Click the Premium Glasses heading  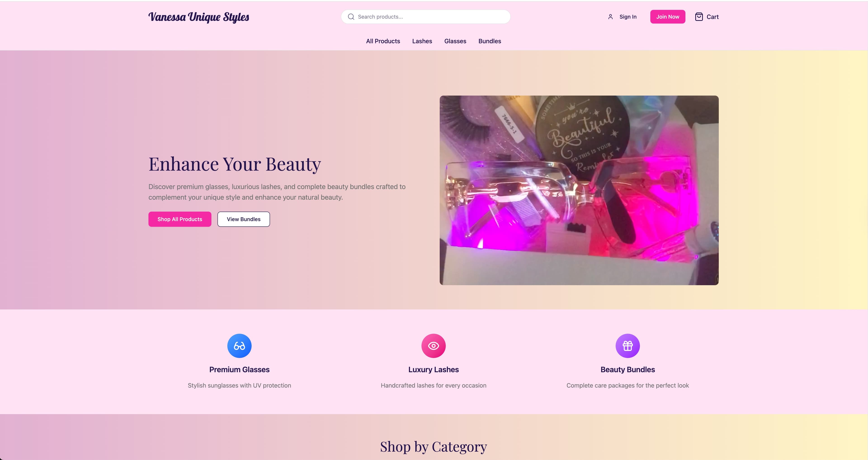pos(239,370)
